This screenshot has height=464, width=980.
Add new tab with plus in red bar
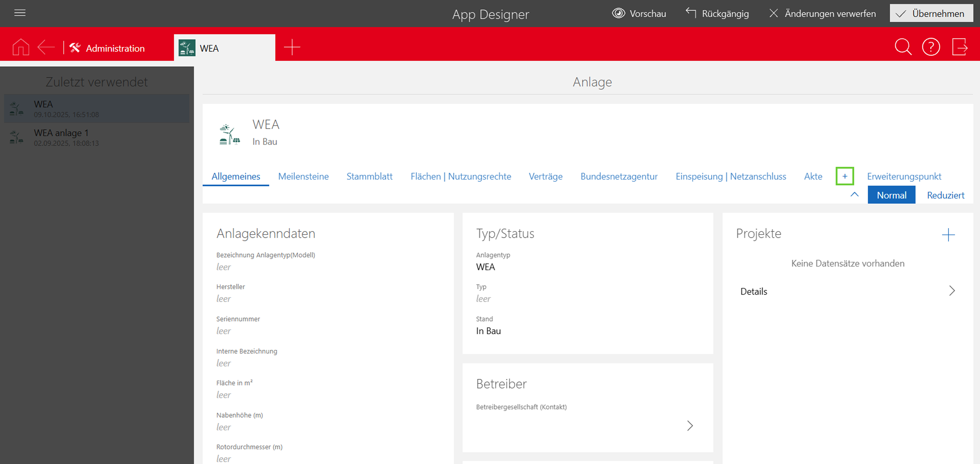click(292, 47)
